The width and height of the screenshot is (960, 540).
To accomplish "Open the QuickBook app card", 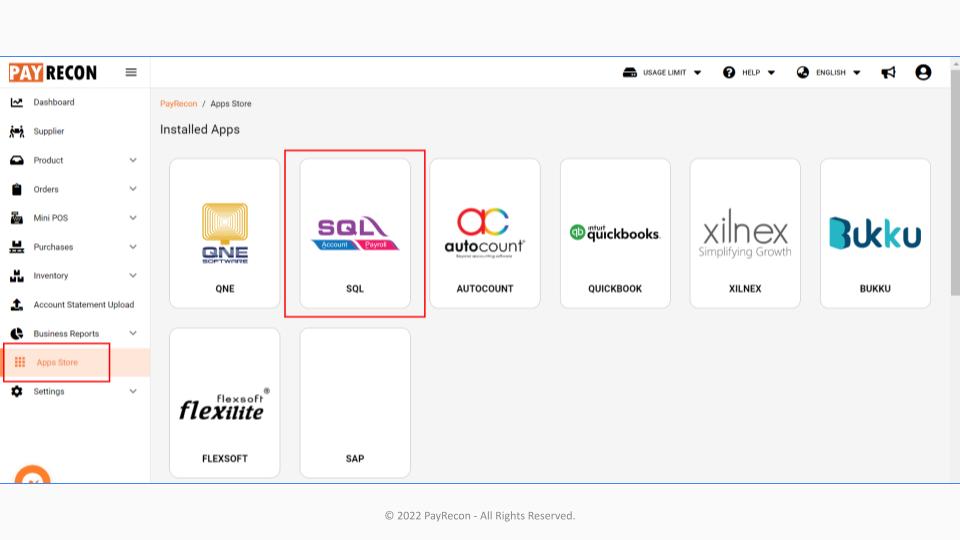I will coord(615,233).
